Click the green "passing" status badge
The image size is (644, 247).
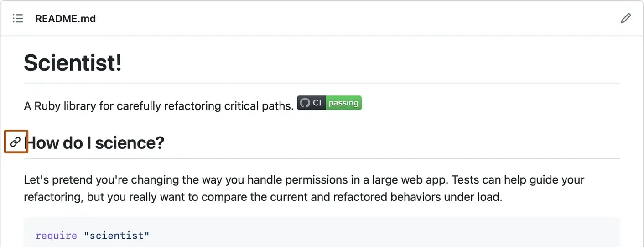343,103
